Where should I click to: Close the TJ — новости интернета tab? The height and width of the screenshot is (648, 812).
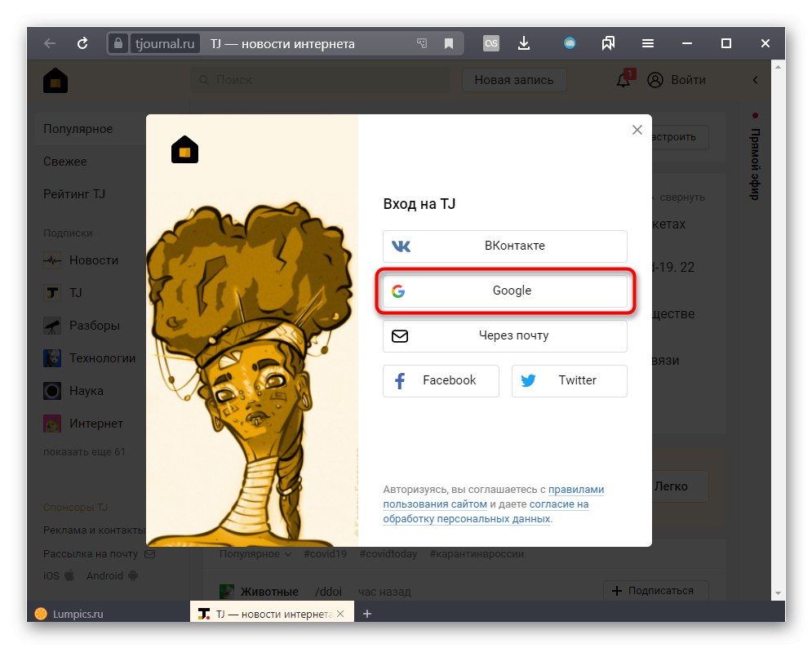pos(340,614)
